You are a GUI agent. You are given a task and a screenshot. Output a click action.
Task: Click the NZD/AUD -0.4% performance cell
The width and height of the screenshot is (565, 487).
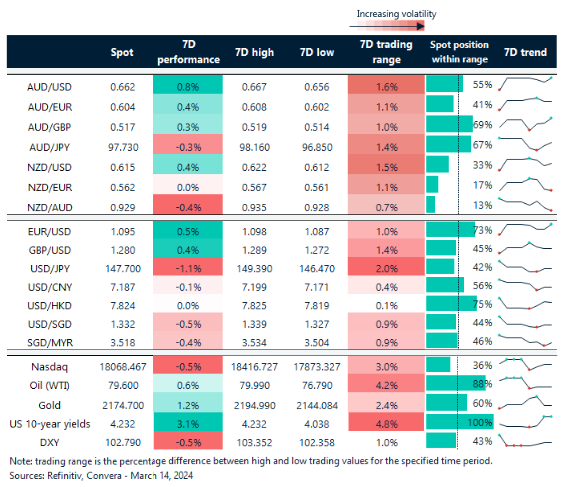coord(188,205)
